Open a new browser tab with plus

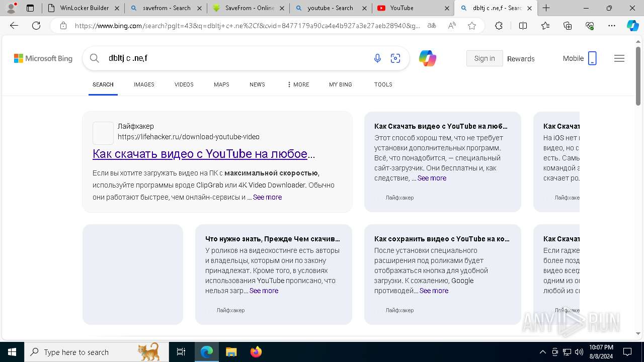[x=546, y=8]
